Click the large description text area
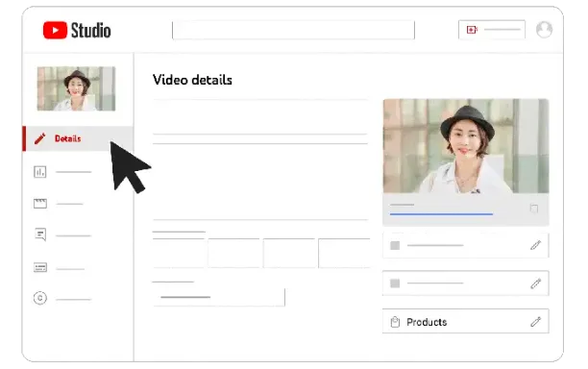This screenshot has height=369, width=588. 259,182
